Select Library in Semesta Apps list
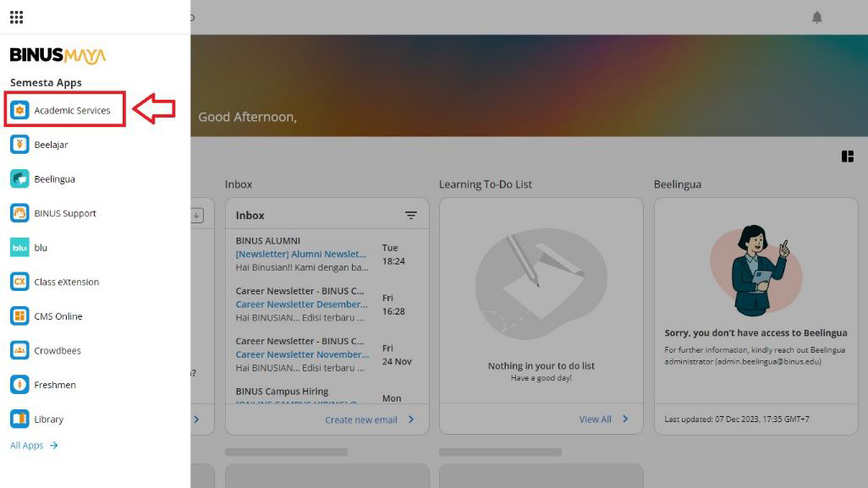This screenshot has width=868, height=488. tap(48, 419)
